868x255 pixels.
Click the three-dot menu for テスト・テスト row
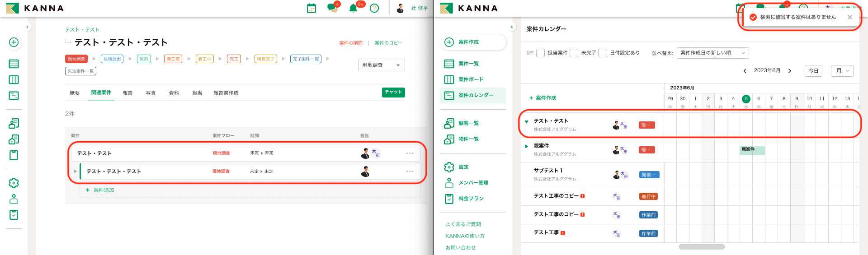(x=410, y=153)
